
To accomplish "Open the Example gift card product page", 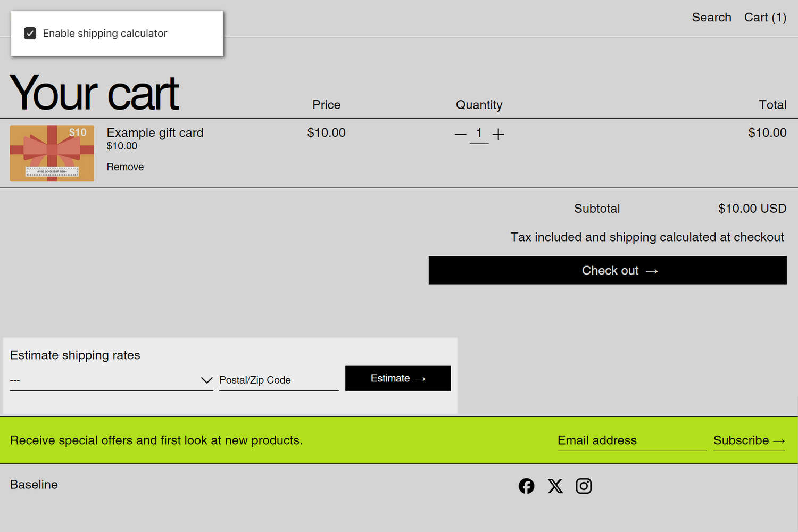I will tap(155, 132).
